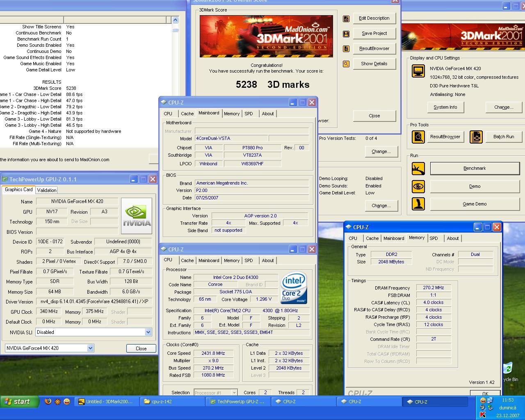The width and height of the screenshot is (525, 420).
Task: Click the yellow smiley quick launch icon
Action: (x=67, y=402)
